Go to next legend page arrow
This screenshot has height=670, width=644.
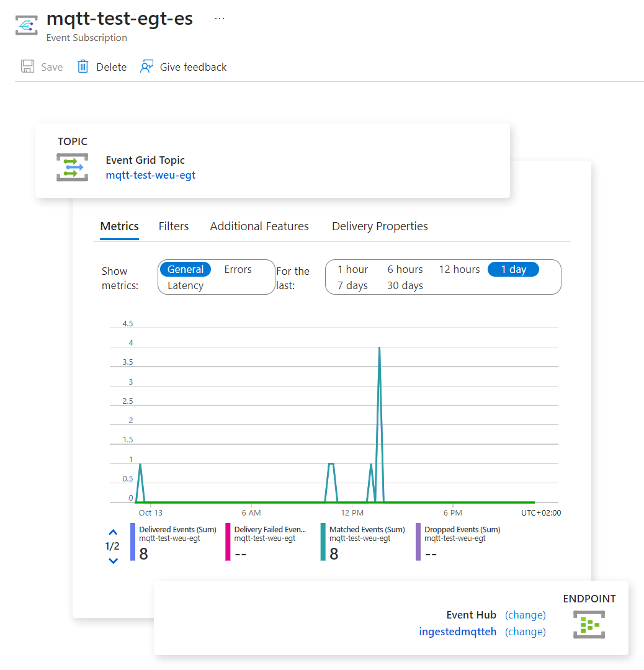tap(113, 561)
